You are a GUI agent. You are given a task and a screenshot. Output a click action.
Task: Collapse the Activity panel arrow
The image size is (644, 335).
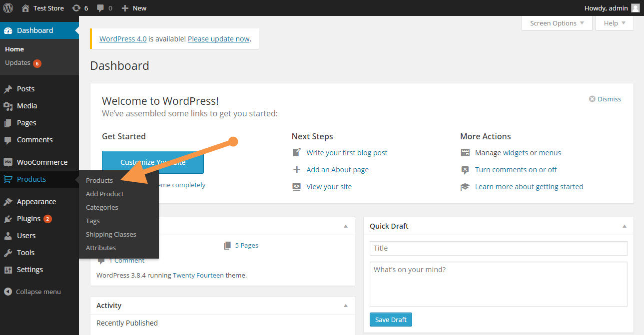tap(345, 306)
